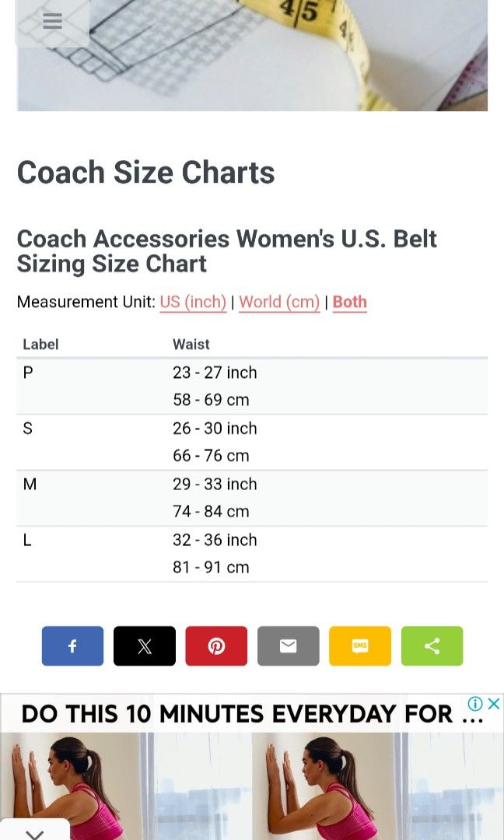Share the page on X
The image size is (504, 840).
(x=144, y=646)
